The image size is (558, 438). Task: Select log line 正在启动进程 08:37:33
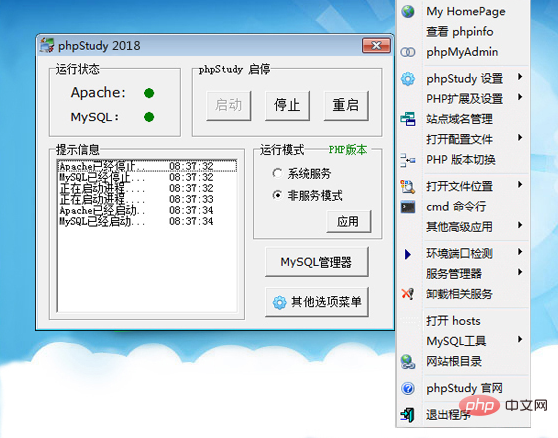pos(147,199)
